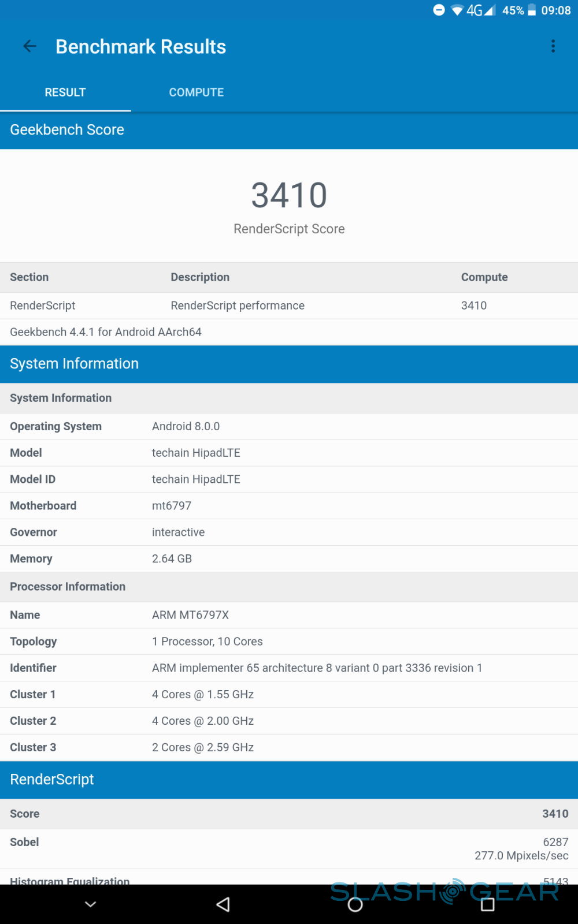Tap the do-not-disturb icon in status bar
Screen dimensions: 578x924
(439, 10)
